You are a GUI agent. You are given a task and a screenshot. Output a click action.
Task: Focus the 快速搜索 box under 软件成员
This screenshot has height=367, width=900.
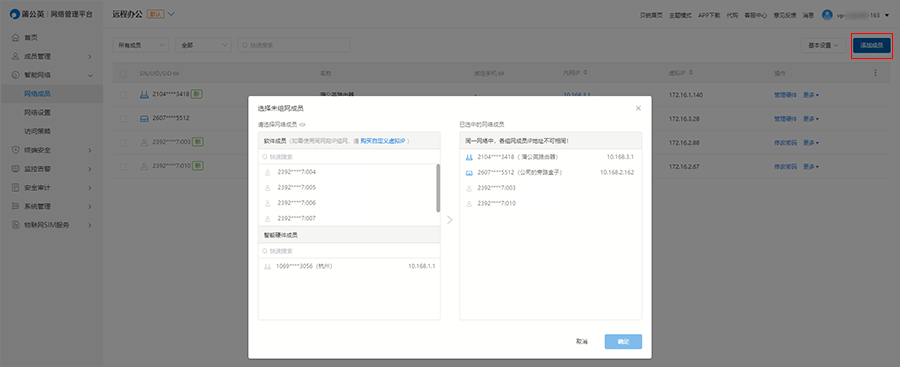[x=349, y=156]
